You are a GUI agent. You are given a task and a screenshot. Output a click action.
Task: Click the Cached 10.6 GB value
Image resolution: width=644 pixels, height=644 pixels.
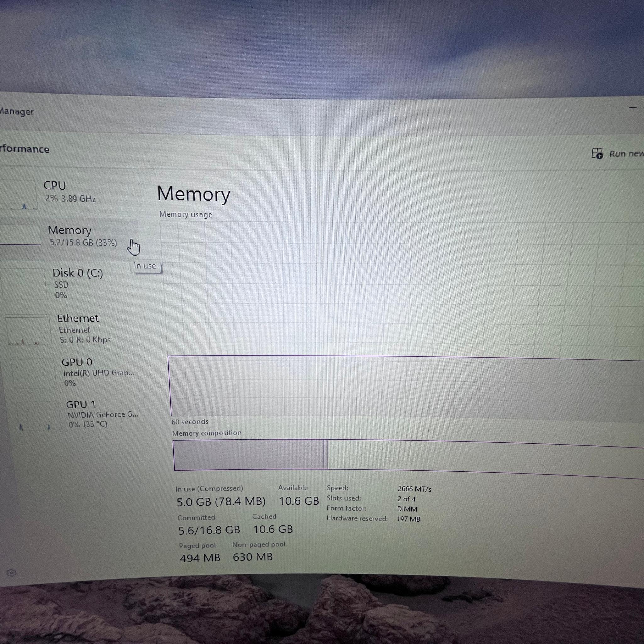click(273, 529)
